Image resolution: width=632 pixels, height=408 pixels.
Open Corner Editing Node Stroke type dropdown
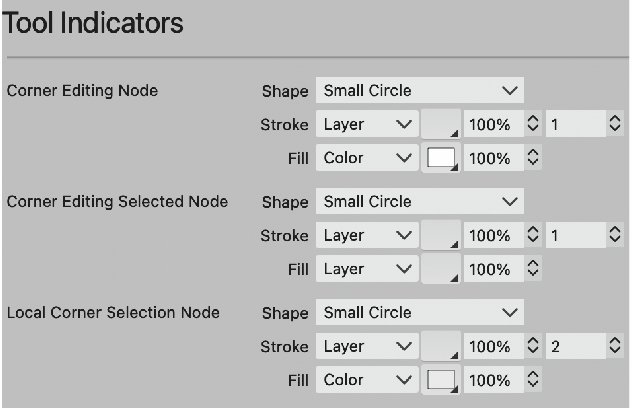tap(367, 124)
